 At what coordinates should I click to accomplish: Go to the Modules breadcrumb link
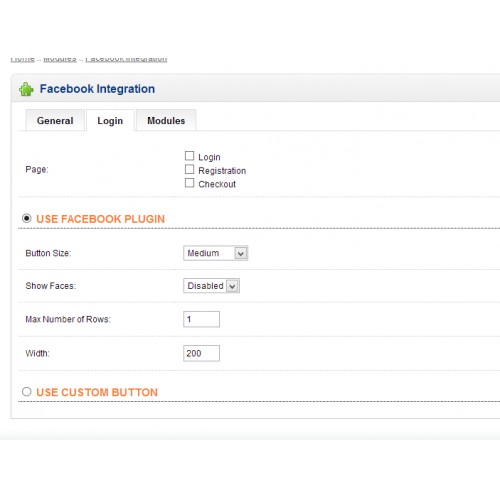(x=60, y=59)
